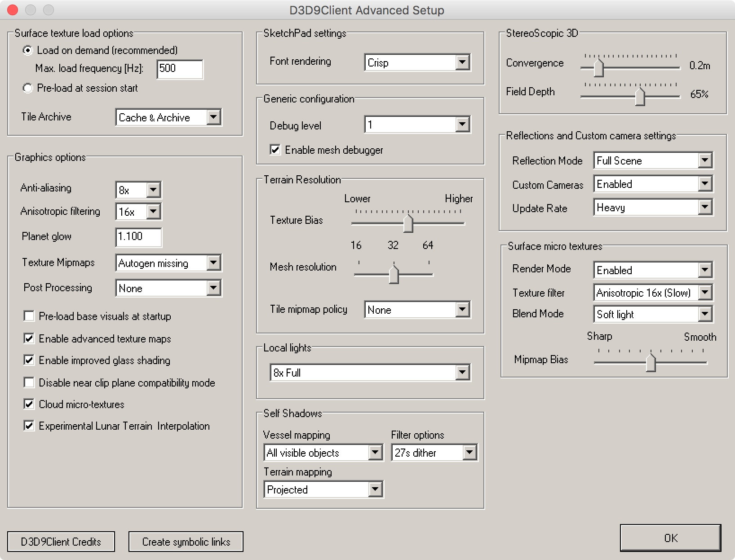Check Disable near clip plane compatibility mode
Screen dimensions: 735x560
pyautogui.click(x=29, y=382)
